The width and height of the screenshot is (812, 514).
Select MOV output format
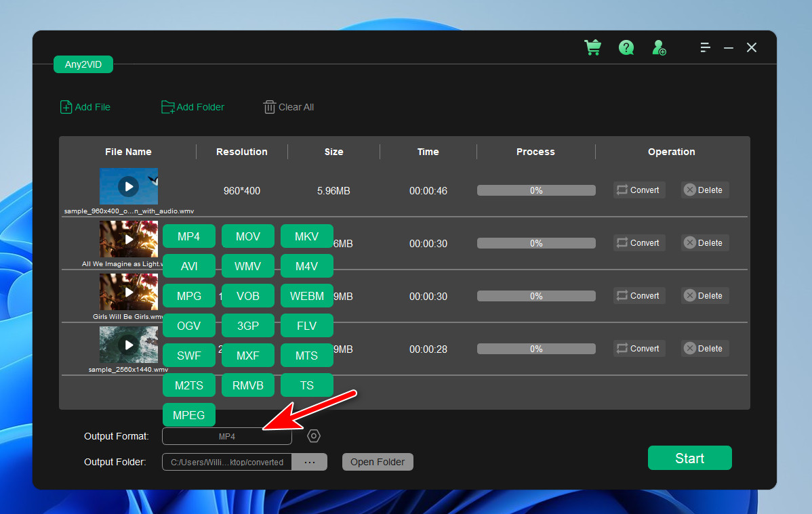tap(247, 236)
